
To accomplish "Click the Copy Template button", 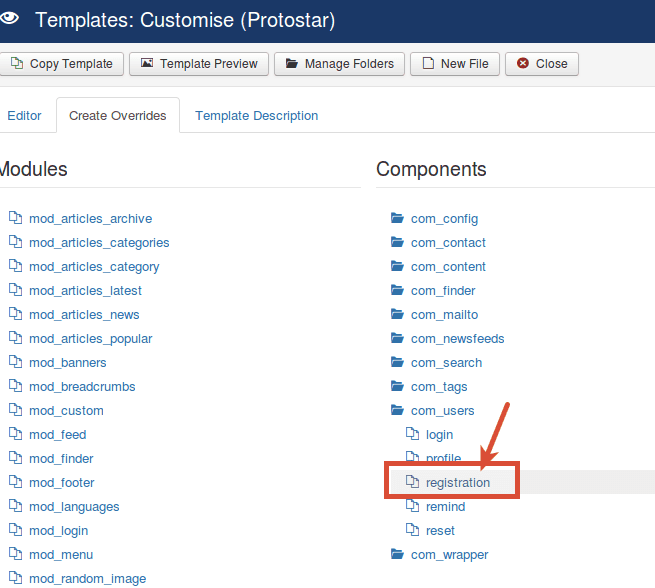I will [61, 64].
